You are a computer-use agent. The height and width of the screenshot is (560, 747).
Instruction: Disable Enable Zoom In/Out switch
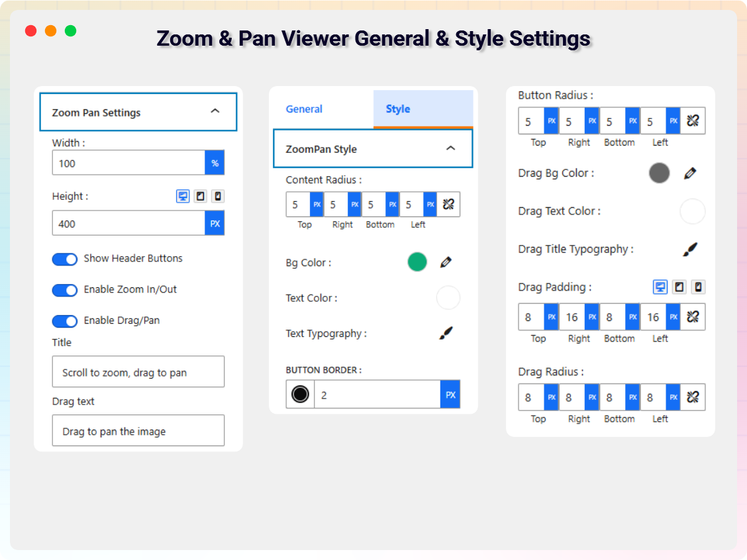point(65,290)
